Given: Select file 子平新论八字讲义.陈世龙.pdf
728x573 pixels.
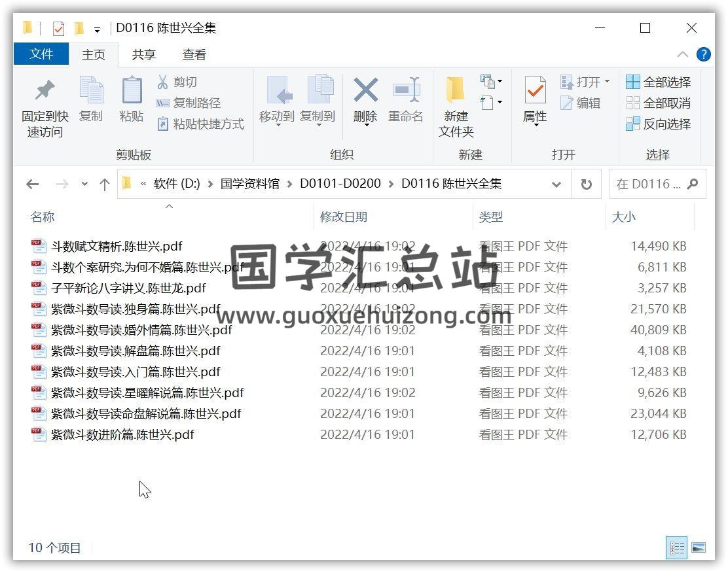Looking at the screenshot, I should pyautogui.click(x=128, y=288).
